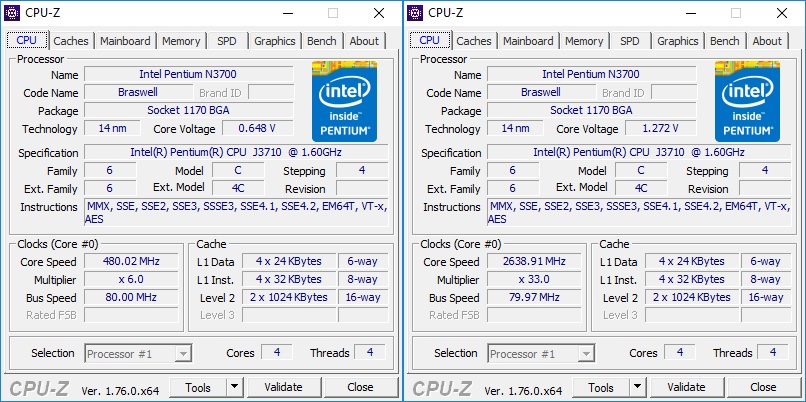Select the SPD tab in right window
Viewport: 806px width, 402px height.
pyautogui.click(x=630, y=41)
